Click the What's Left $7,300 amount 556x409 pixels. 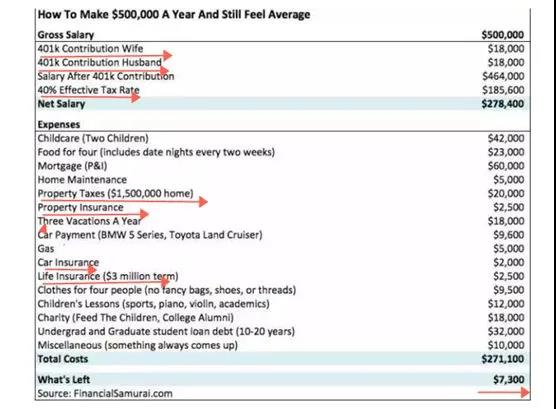click(x=508, y=380)
